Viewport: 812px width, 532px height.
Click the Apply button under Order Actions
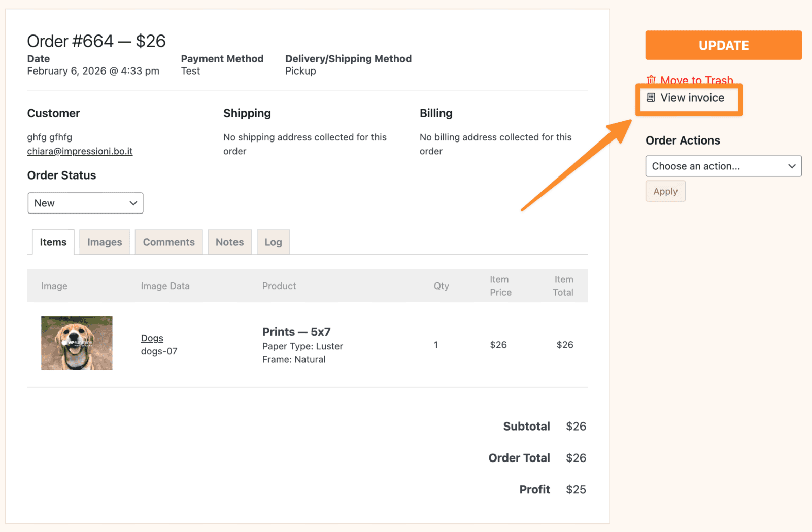point(665,191)
